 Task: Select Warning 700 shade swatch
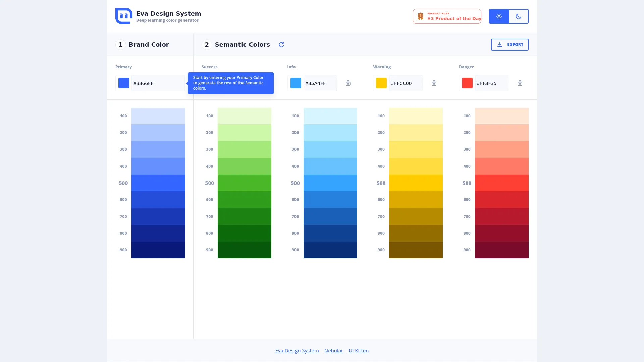(x=416, y=217)
